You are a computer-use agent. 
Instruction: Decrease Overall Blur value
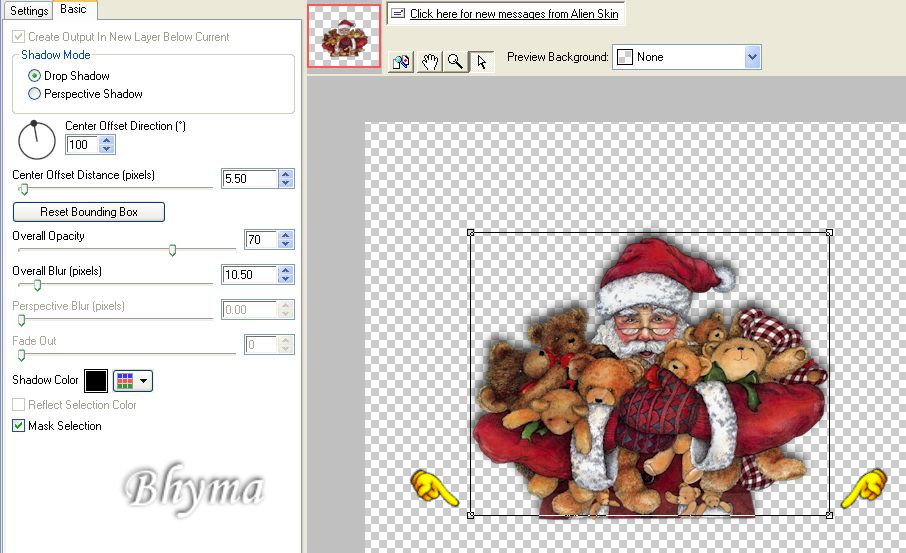[x=285, y=279]
